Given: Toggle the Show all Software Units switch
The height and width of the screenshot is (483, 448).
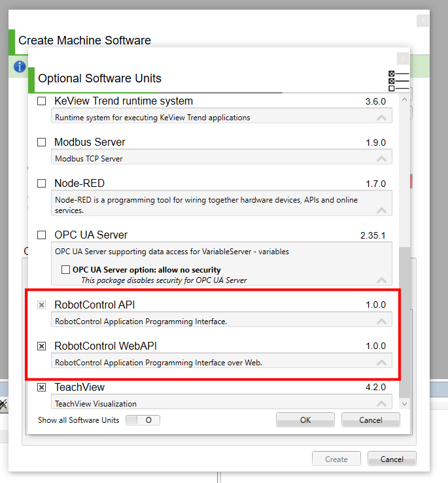Looking at the screenshot, I should point(143,420).
